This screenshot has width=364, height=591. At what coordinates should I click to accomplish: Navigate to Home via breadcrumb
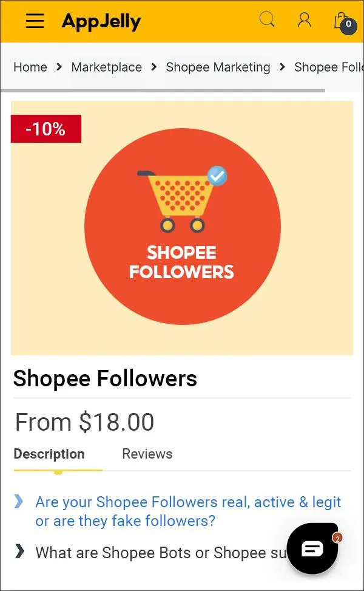pos(30,67)
